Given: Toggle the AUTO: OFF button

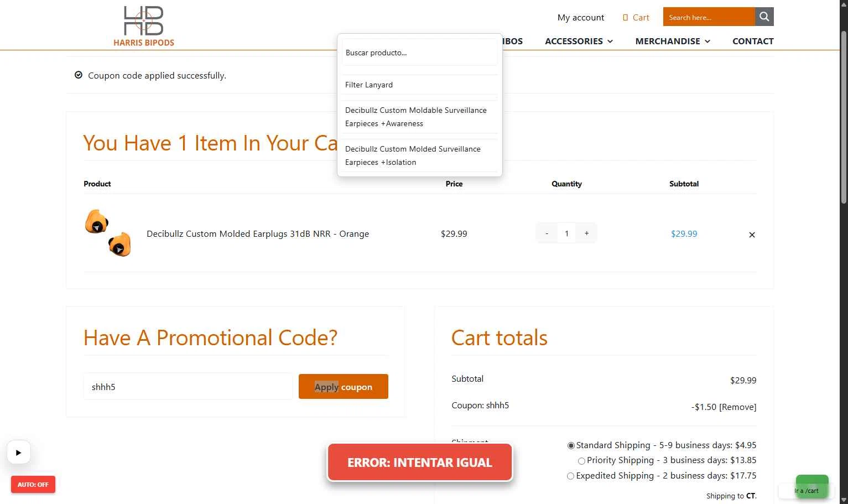Looking at the screenshot, I should pos(33,485).
